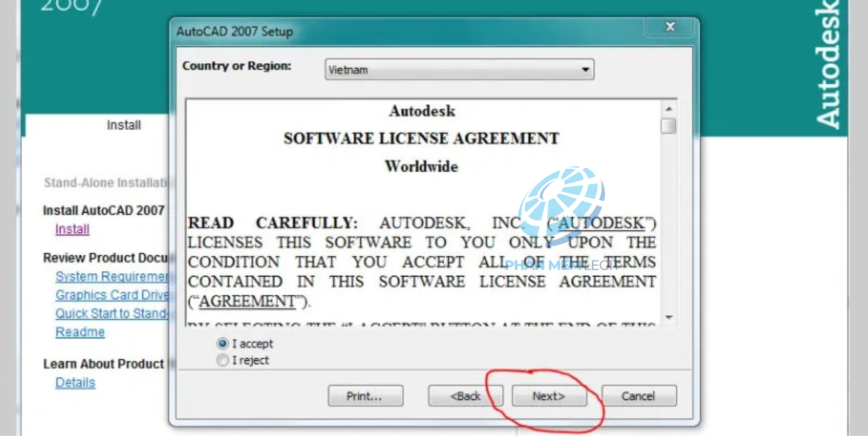Image resolution: width=868 pixels, height=436 pixels.
Task: Click the Worldwide text in license
Action: click(x=421, y=166)
